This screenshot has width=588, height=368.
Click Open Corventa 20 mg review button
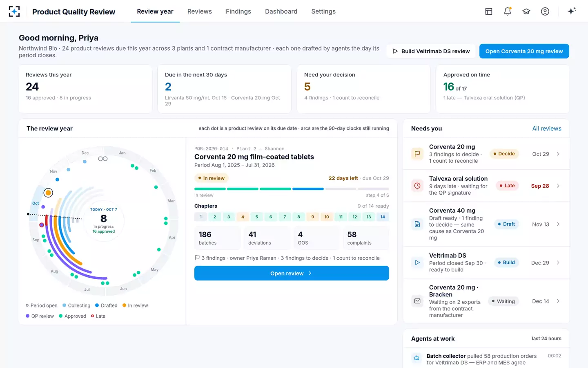tap(524, 51)
